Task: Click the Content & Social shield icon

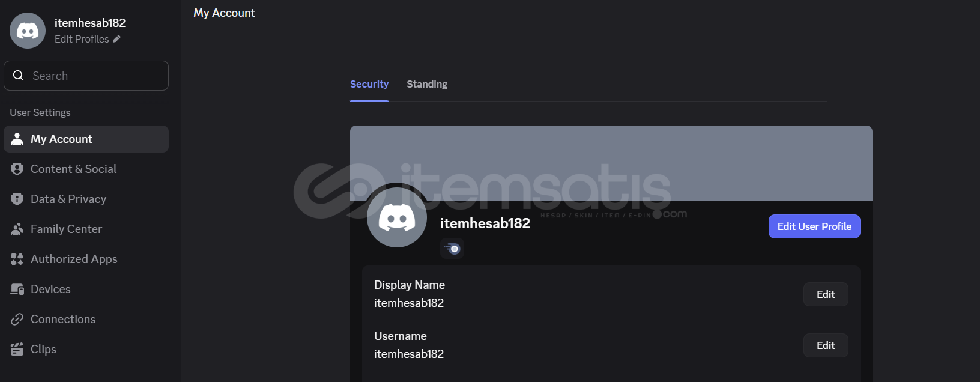Action: tap(17, 169)
